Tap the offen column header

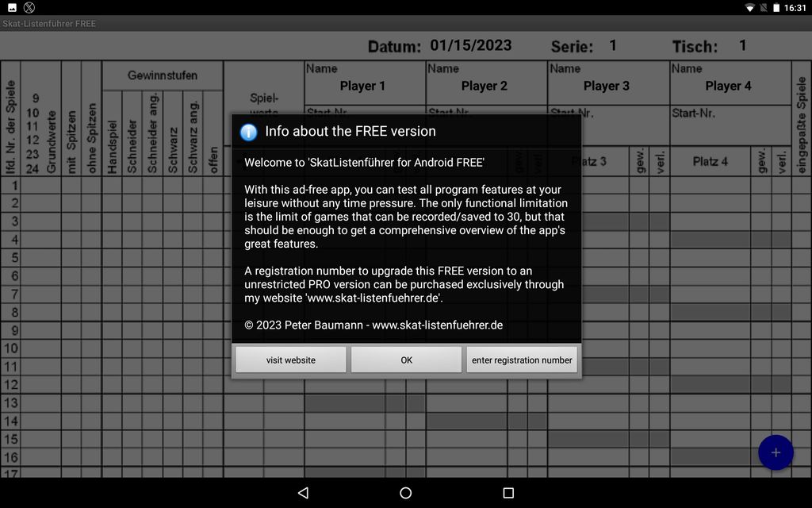click(x=213, y=160)
